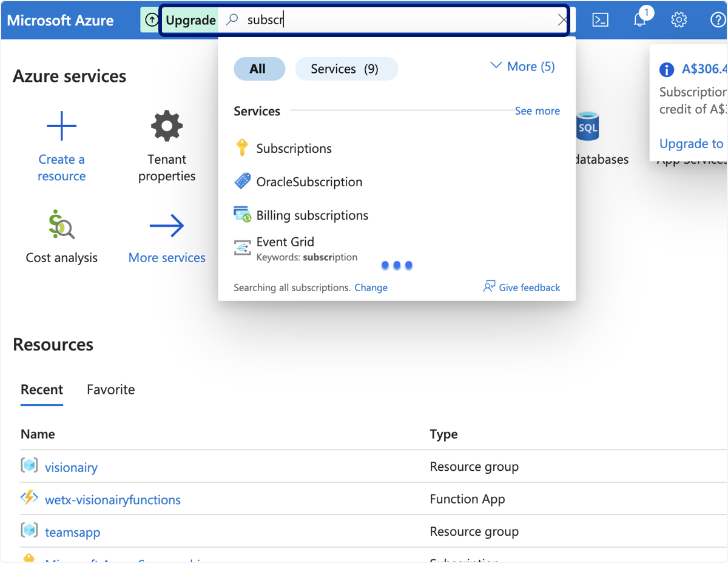Open wetx-visionairyfunctions resource link

point(113,500)
